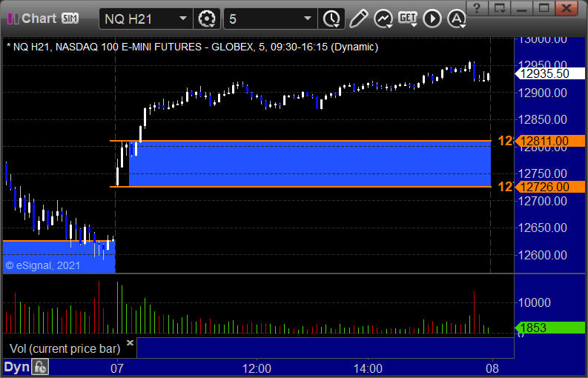Open the GET studies menu
Screen dimensions: 588x378
(x=408, y=19)
